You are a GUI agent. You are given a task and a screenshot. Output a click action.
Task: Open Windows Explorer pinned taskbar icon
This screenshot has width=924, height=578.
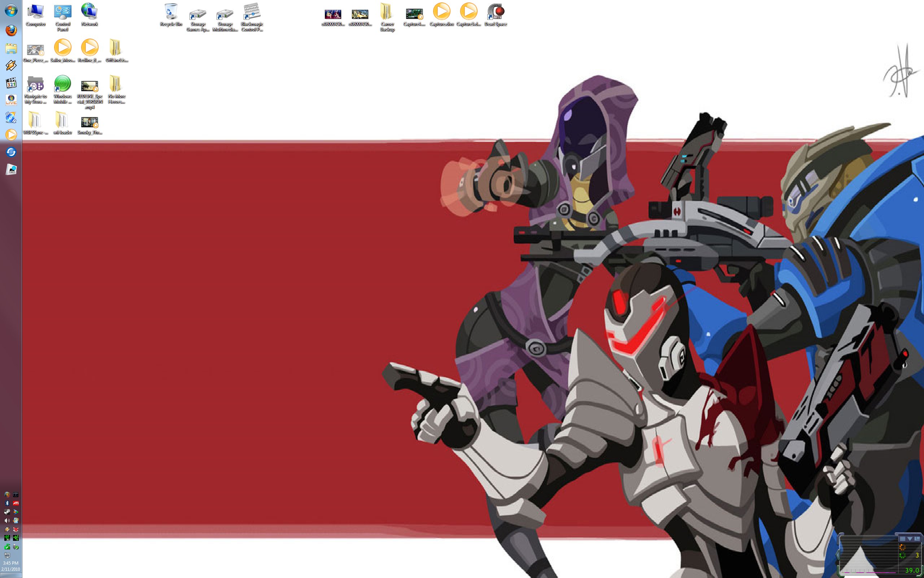point(11,48)
